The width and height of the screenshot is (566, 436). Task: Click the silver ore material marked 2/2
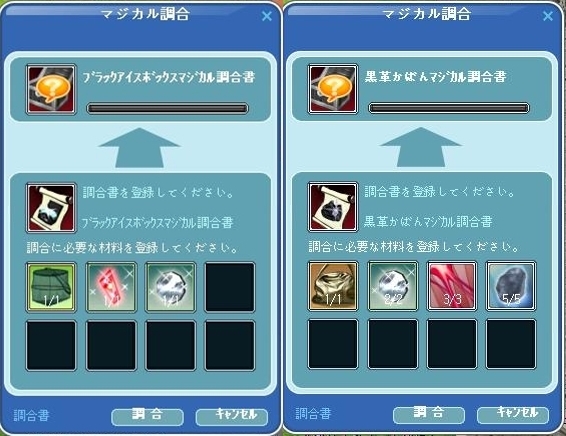click(392, 286)
